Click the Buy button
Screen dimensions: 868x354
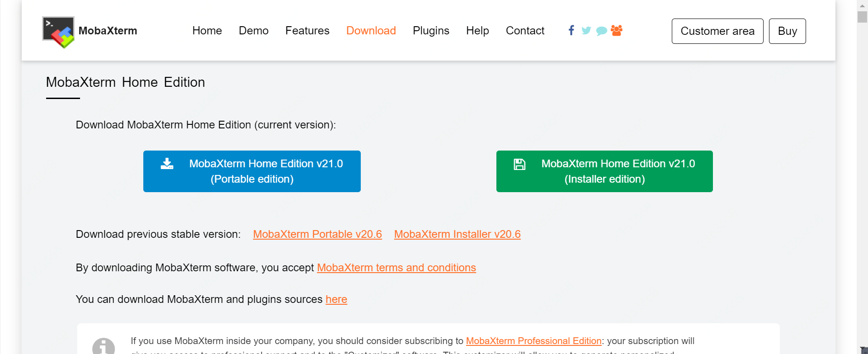tap(788, 31)
